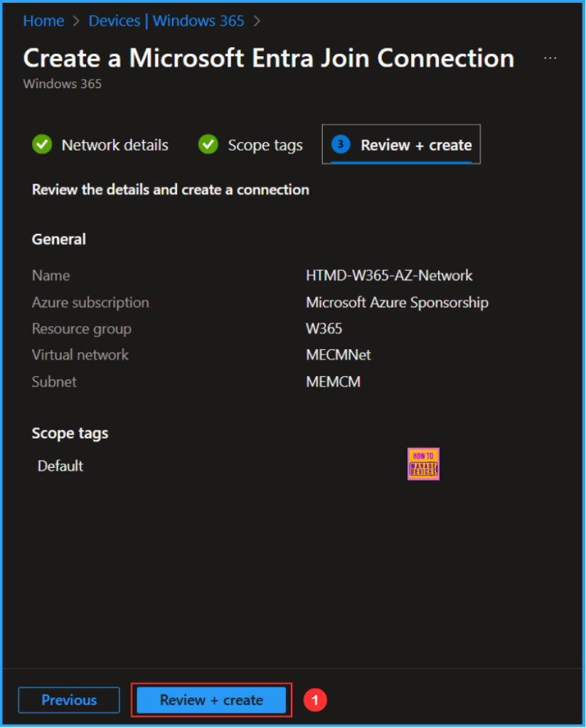
Task: Click 'Review the details and create a connection' text
Action: [171, 189]
